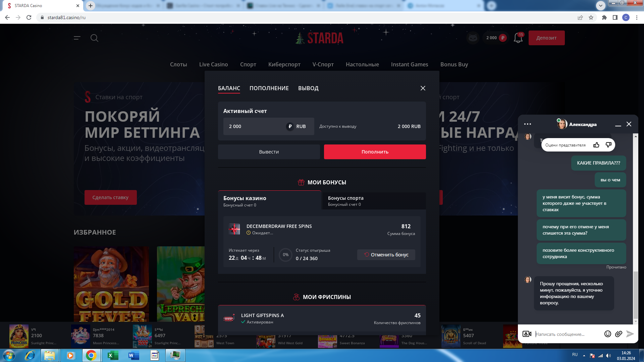Click the Пополнить button

375,152
